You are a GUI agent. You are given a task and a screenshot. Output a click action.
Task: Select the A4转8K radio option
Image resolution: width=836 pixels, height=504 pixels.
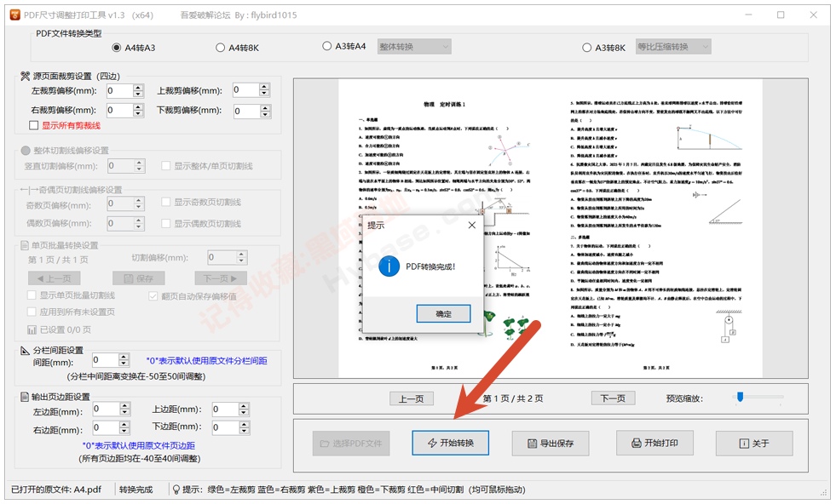pyautogui.click(x=237, y=48)
